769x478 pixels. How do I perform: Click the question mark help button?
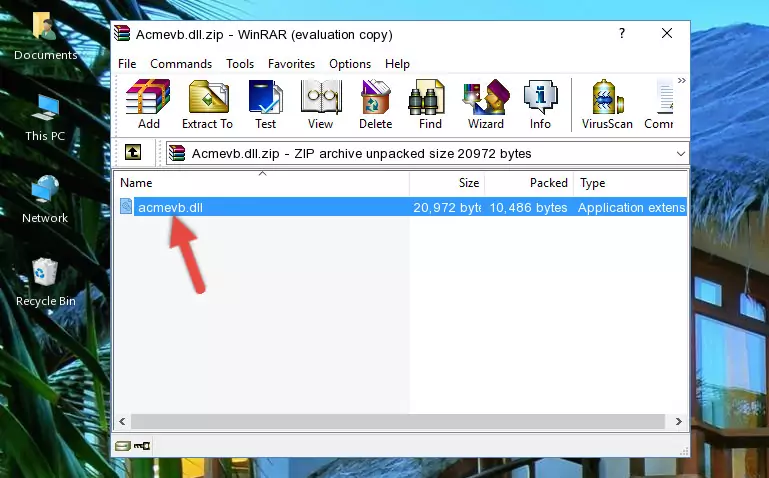pyautogui.click(x=622, y=33)
